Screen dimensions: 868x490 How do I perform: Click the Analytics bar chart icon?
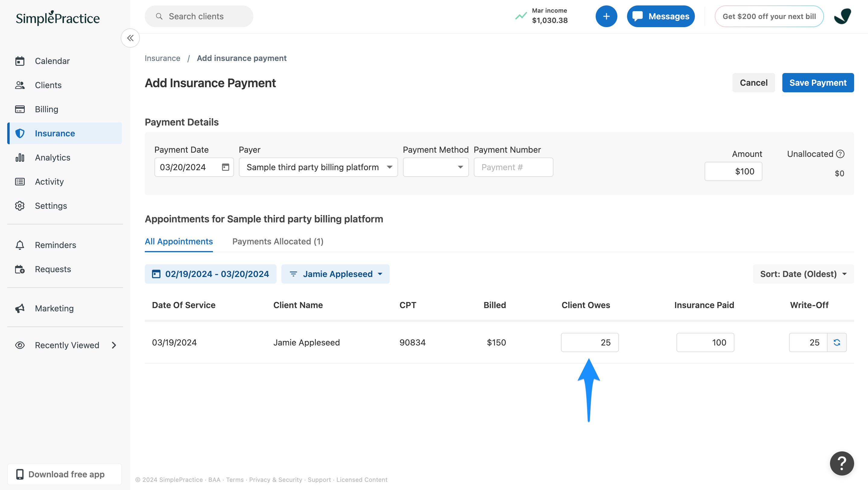pos(20,157)
